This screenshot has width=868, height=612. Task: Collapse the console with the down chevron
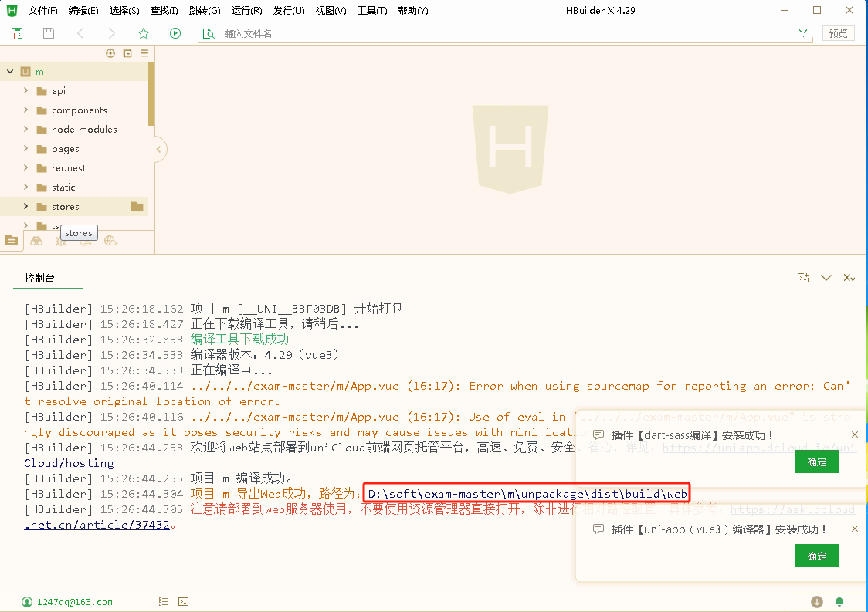(826, 278)
